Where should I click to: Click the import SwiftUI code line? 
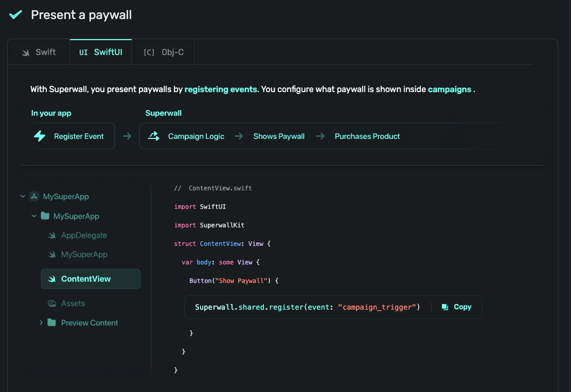(x=200, y=207)
